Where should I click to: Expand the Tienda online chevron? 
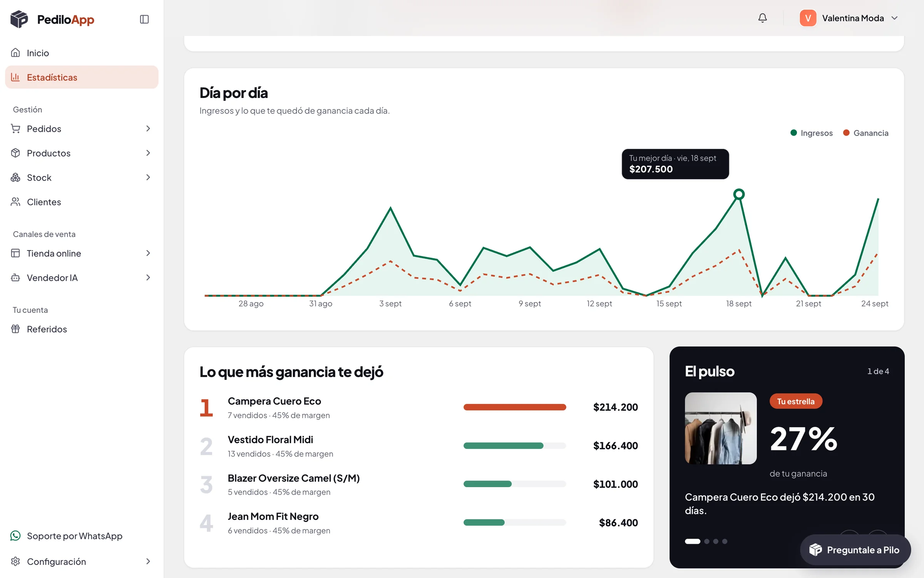148,253
